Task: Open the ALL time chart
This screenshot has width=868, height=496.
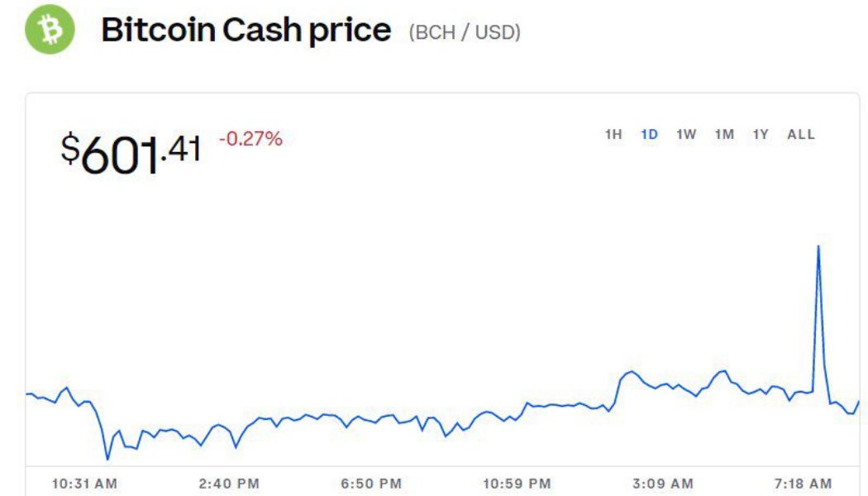Action: 799,134
